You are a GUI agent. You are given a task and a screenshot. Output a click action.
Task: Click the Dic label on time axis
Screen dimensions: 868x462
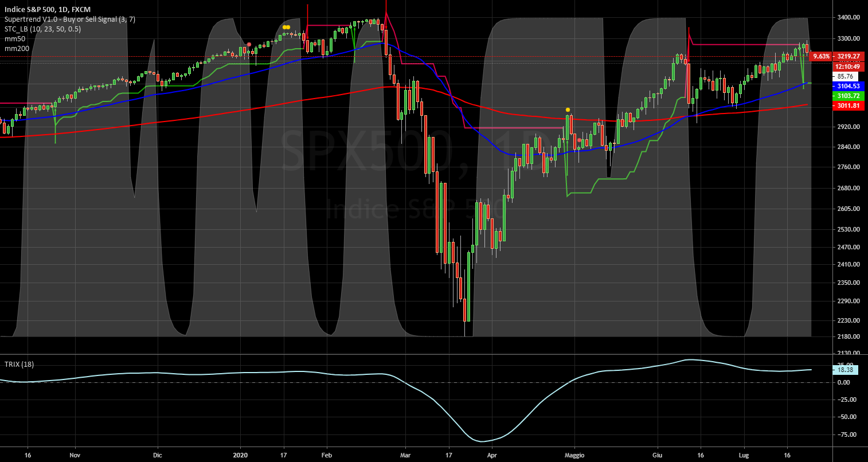(x=158, y=455)
